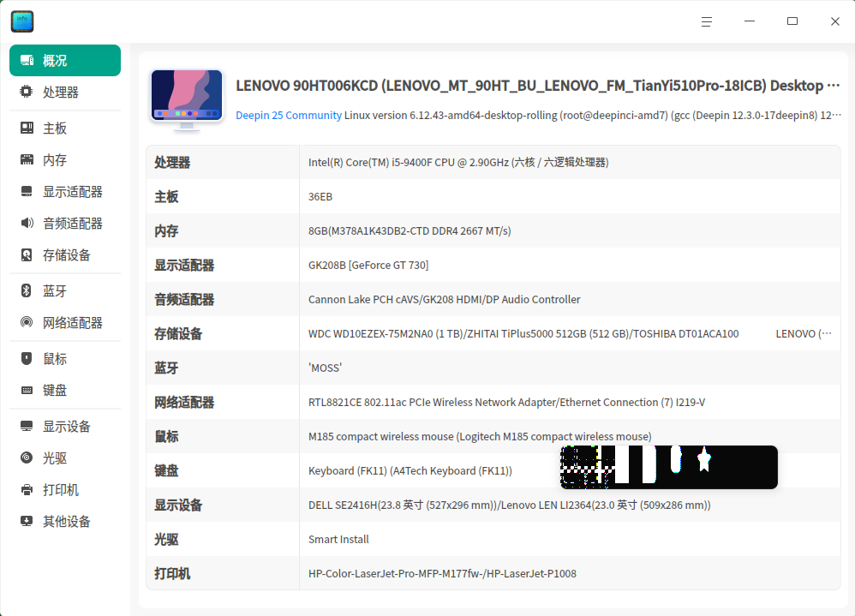Open the 显示适配器 display adapter icon
The image size is (855, 616).
click(27, 191)
